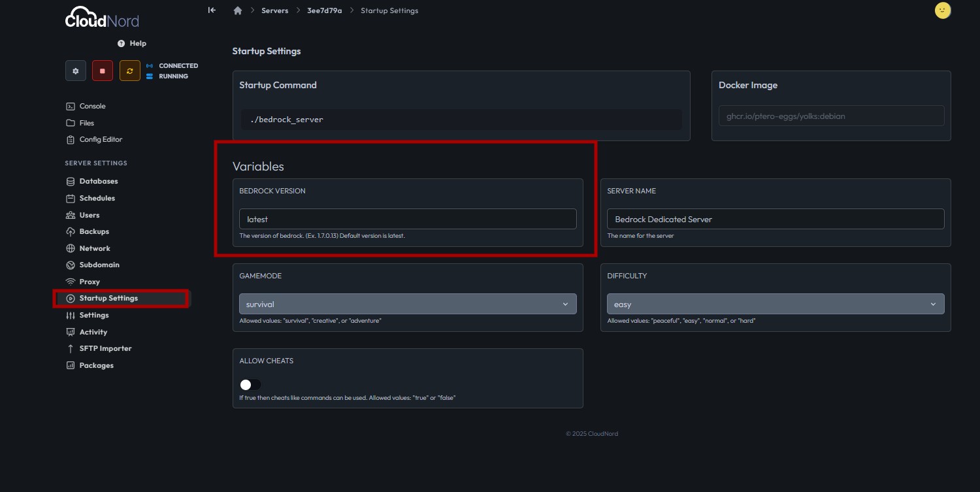The image size is (980, 492).
Task: Click the RUNNING status text
Action: pos(174,76)
